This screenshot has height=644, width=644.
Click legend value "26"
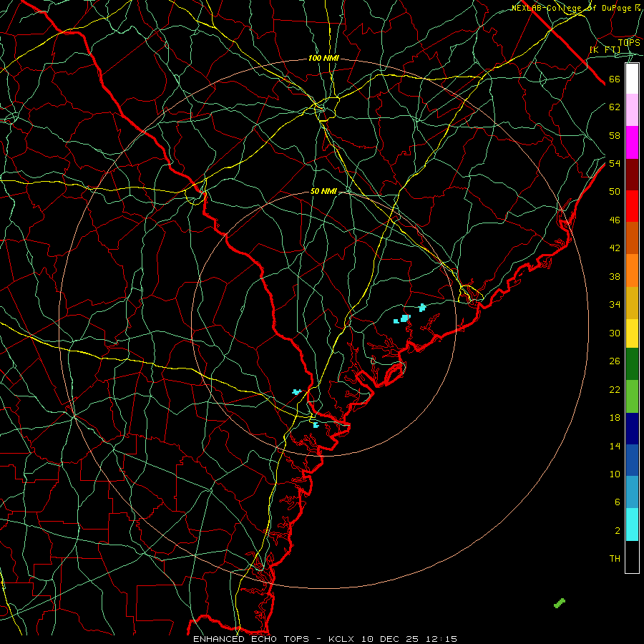[x=615, y=361]
